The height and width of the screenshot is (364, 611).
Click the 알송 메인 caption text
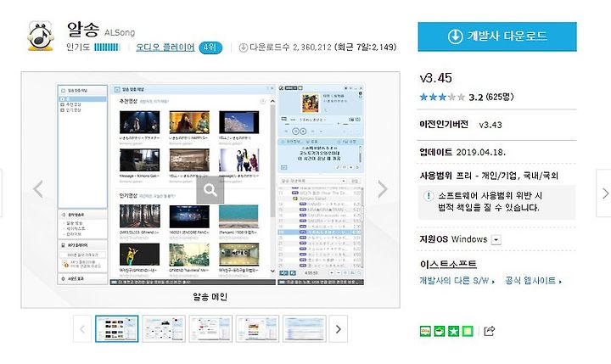tap(210, 297)
